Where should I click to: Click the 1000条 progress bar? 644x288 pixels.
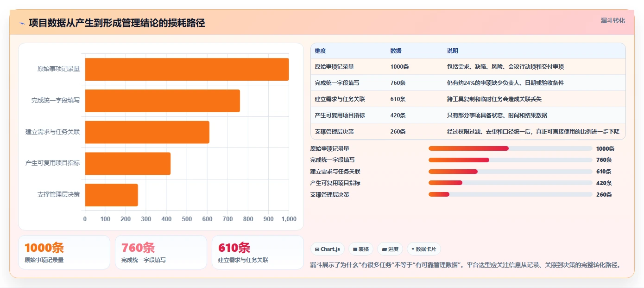coord(510,148)
